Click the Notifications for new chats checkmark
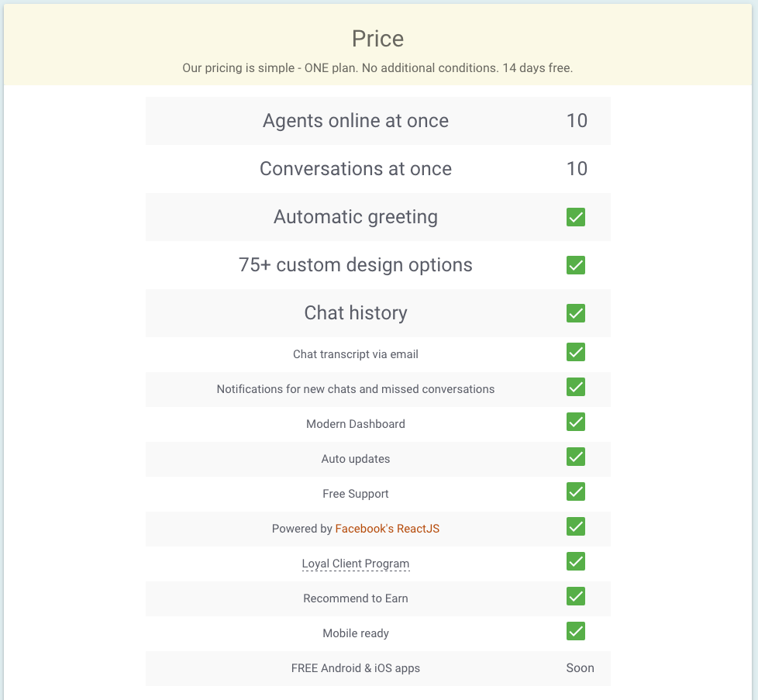 576,388
